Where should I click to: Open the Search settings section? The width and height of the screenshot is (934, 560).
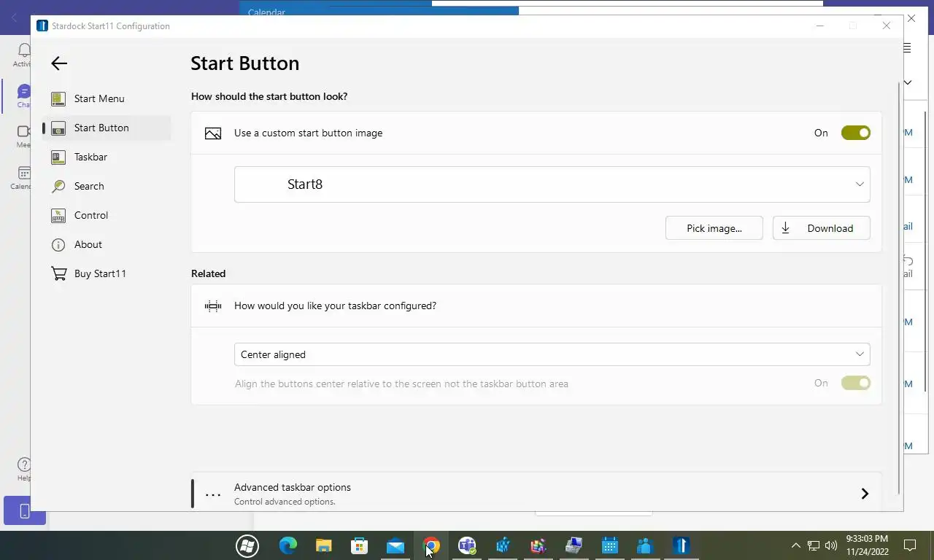click(107, 186)
